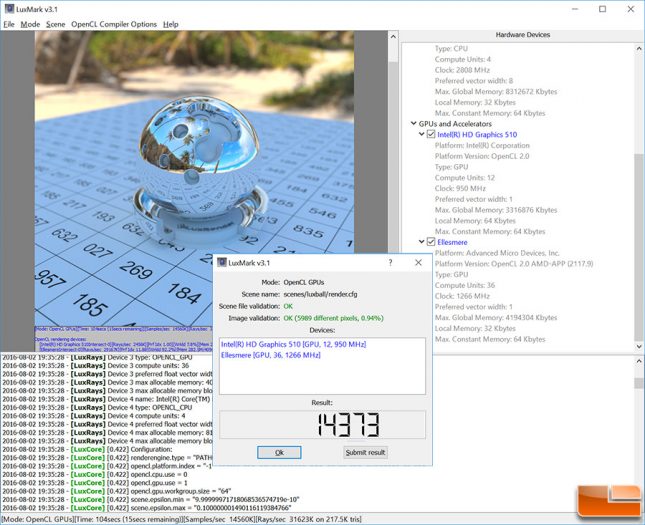The image size is (645, 525).
Task: Collapse the Ellesmere device node
Action: click(422, 242)
